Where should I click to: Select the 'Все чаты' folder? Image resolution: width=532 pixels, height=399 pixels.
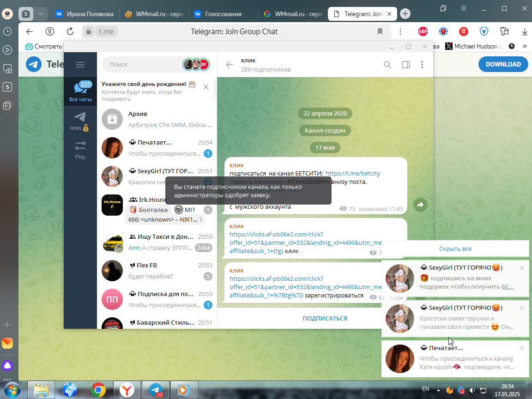pyautogui.click(x=80, y=91)
